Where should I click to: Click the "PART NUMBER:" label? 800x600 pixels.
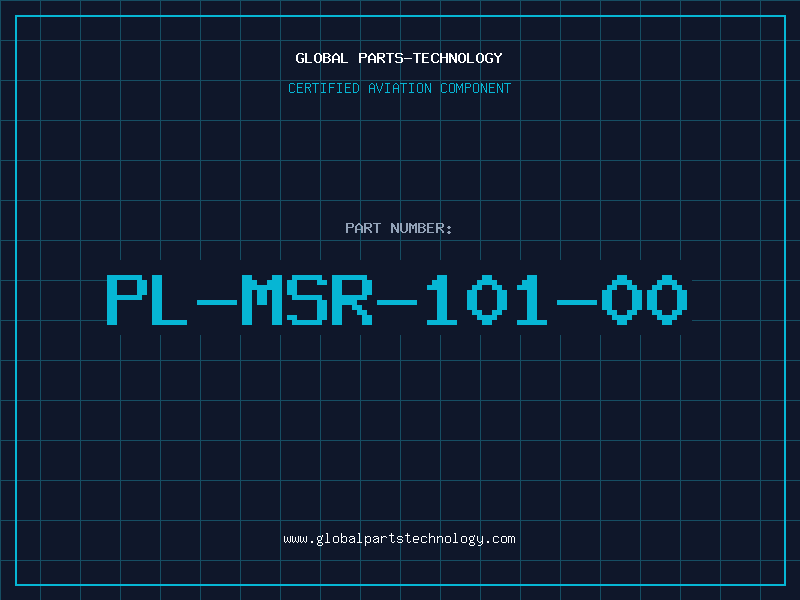399,228
